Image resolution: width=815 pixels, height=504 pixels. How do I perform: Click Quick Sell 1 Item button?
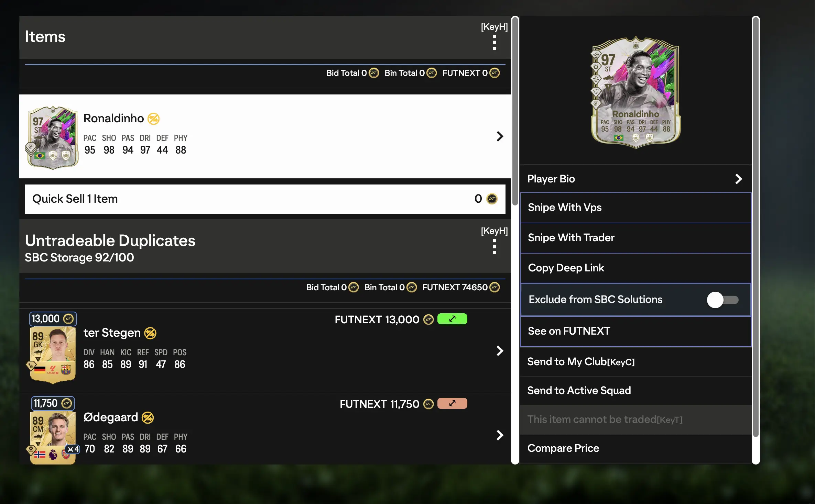tap(265, 199)
